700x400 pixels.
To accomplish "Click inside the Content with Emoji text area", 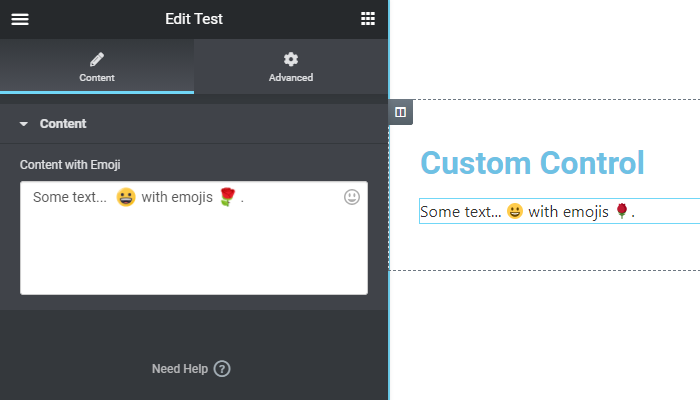I will pos(194,238).
